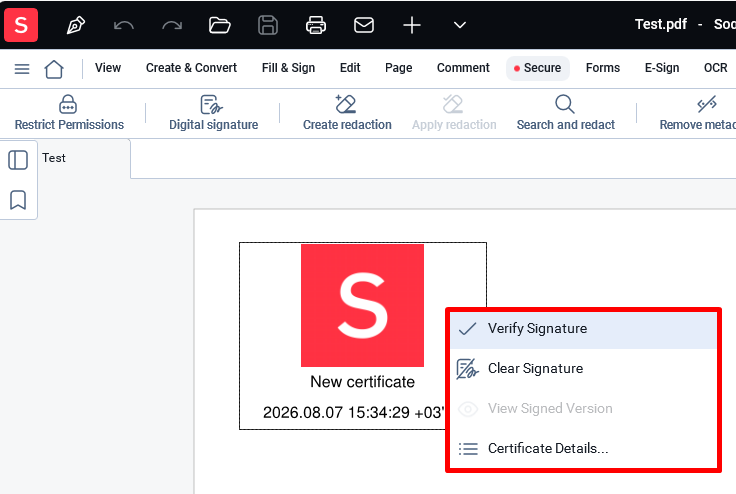Click the red S image in signature

[362, 305]
